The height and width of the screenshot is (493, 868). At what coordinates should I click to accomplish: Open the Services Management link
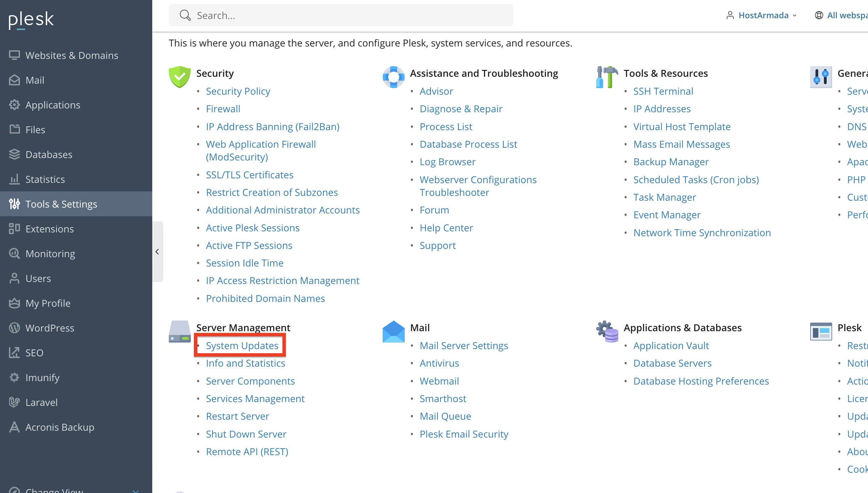click(x=255, y=398)
